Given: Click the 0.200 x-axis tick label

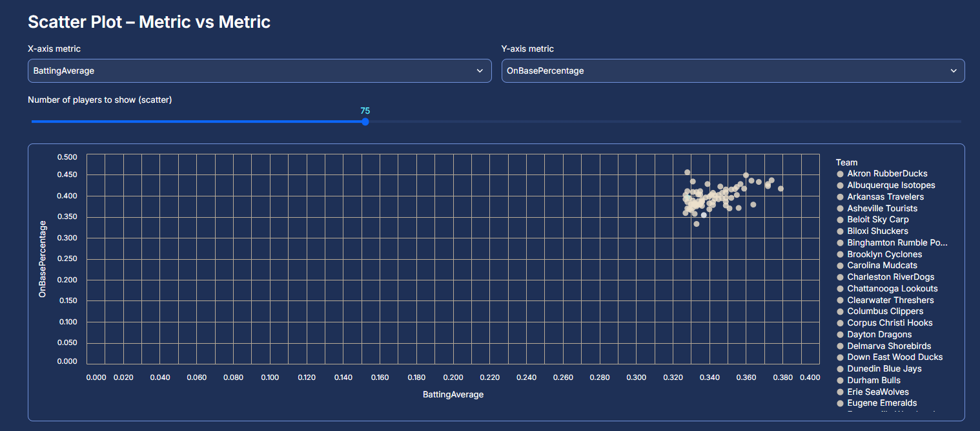Looking at the screenshot, I should (x=454, y=378).
